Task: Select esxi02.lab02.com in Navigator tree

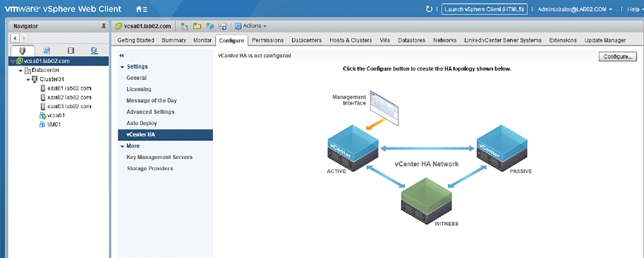Action: point(69,97)
